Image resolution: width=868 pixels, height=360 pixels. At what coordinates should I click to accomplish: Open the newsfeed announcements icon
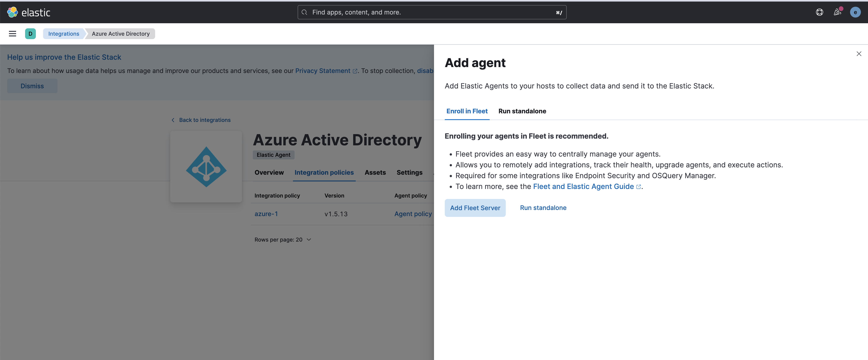coord(837,12)
